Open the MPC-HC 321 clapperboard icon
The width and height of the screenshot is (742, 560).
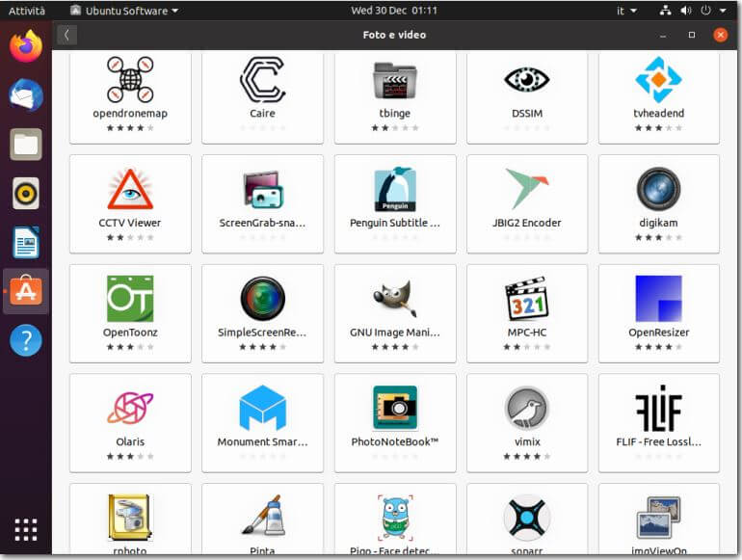(x=527, y=299)
